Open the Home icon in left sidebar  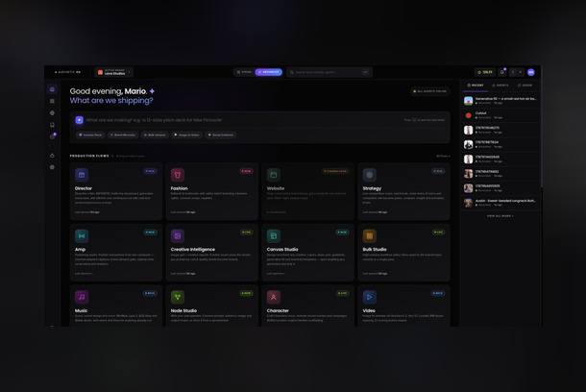[x=52, y=89]
